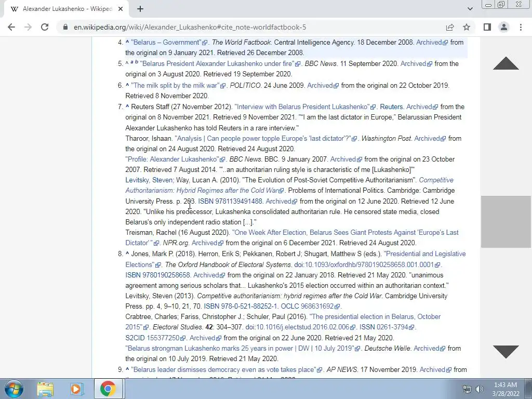This screenshot has width=532, height=399.
Task: Open the Chrome profile avatar
Action: pos(504,27)
